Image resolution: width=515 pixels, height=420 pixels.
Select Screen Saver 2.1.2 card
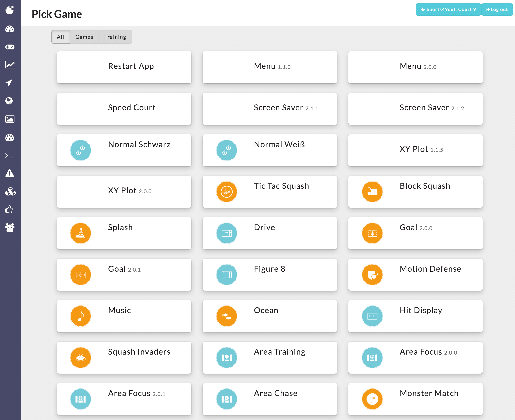[415, 109]
